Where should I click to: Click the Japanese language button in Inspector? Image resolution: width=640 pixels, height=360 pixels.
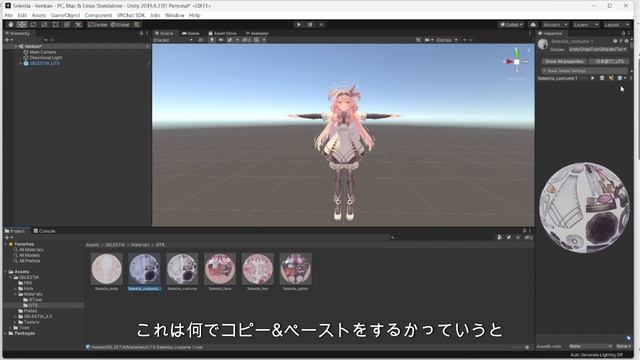609,62
